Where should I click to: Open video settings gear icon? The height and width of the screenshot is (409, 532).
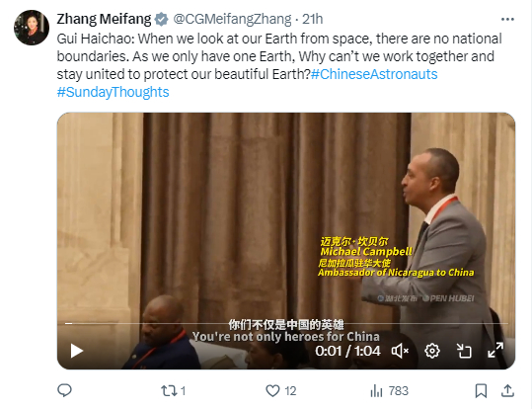[x=432, y=351]
